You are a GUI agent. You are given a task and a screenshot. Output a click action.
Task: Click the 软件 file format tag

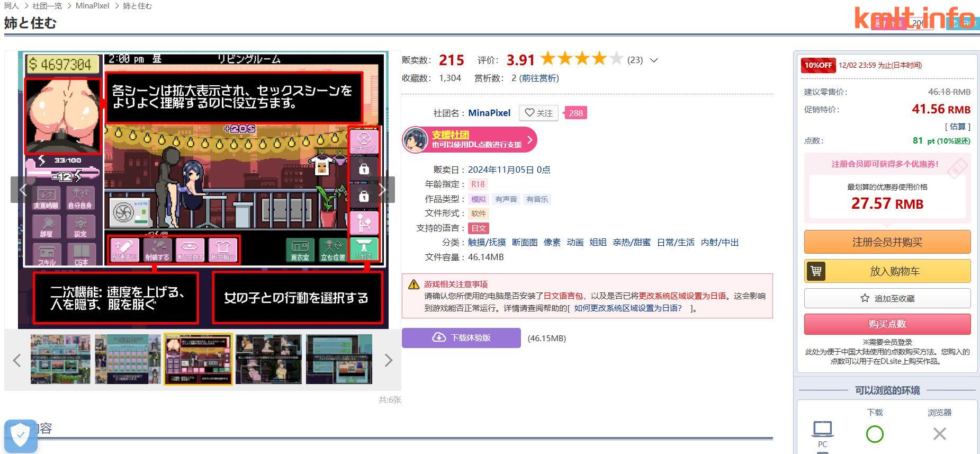pyautogui.click(x=479, y=213)
